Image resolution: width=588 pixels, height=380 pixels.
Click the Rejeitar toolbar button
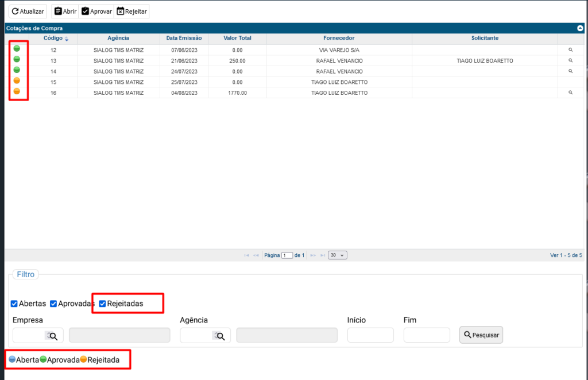point(131,11)
